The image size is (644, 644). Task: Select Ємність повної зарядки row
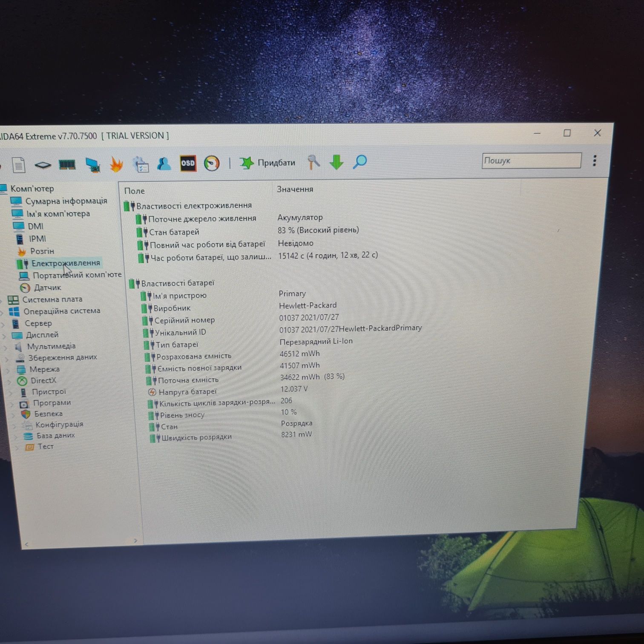pyautogui.click(x=233, y=367)
